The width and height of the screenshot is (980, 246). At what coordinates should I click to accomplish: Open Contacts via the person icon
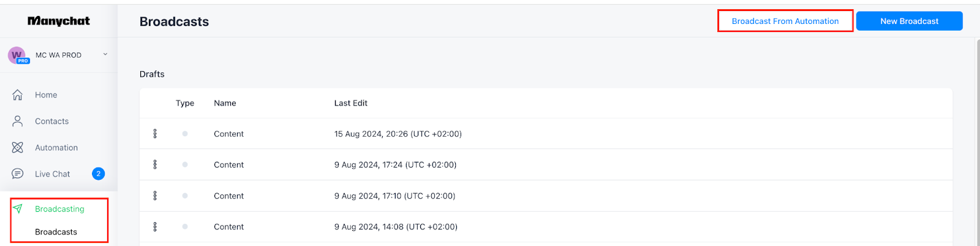[18, 121]
